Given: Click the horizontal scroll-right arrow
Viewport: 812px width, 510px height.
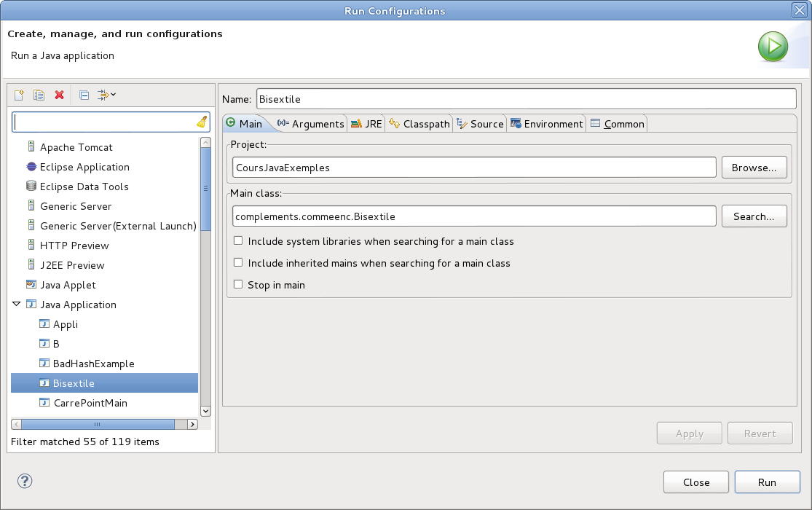Looking at the screenshot, I should pyautogui.click(x=193, y=424).
